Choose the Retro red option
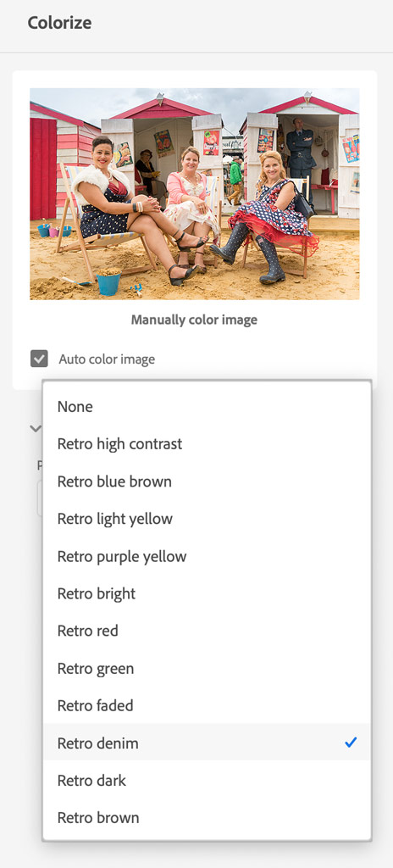Image resolution: width=393 pixels, height=868 pixels. pyautogui.click(x=207, y=631)
